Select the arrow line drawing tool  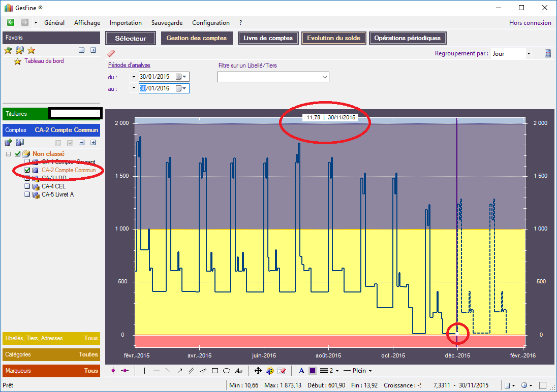180,371
